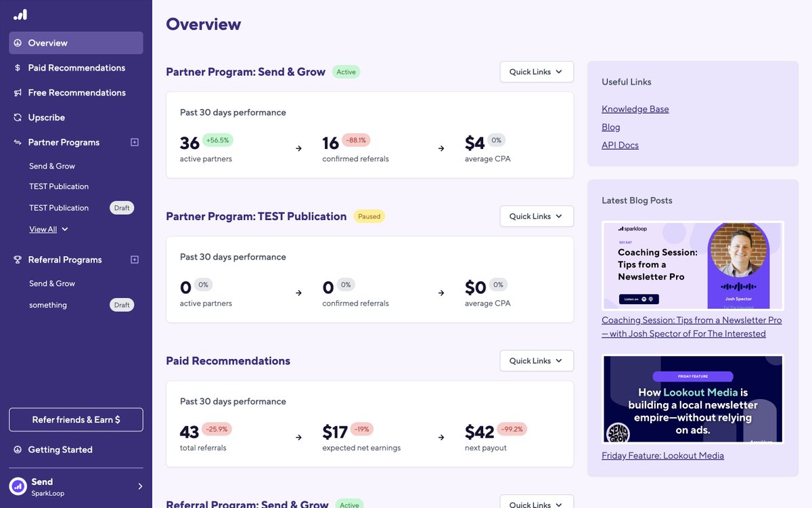Click the SparkLoop logo icon
Viewport: 812px width, 508px height.
[20, 14]
